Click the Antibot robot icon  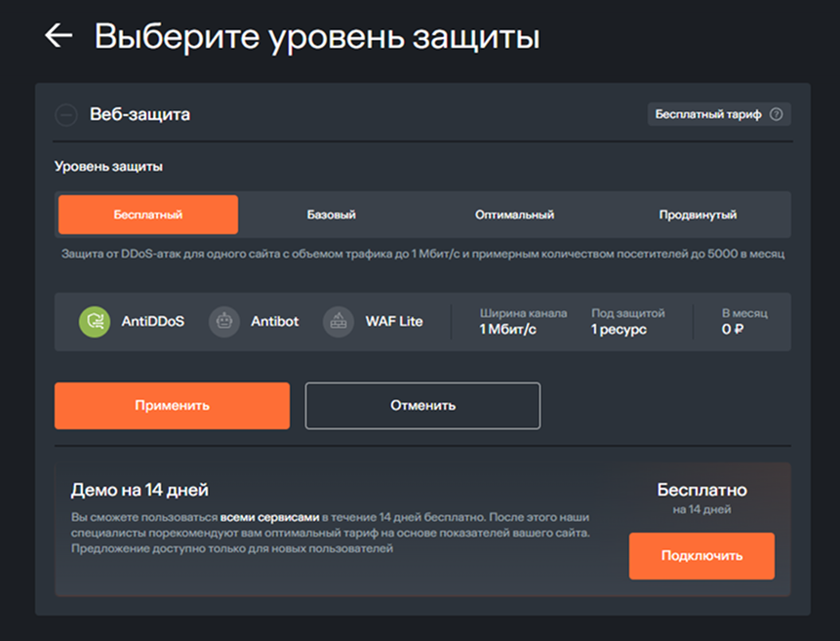click(x=224, y=321)
